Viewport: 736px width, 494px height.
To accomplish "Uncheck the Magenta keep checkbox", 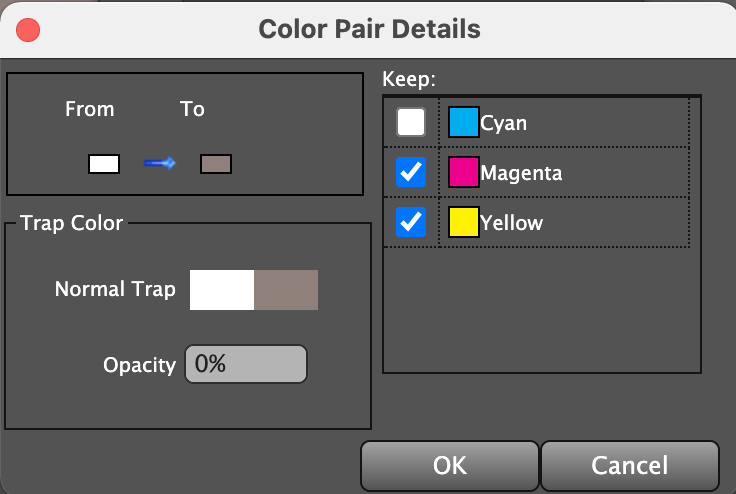I will (411, 173).
